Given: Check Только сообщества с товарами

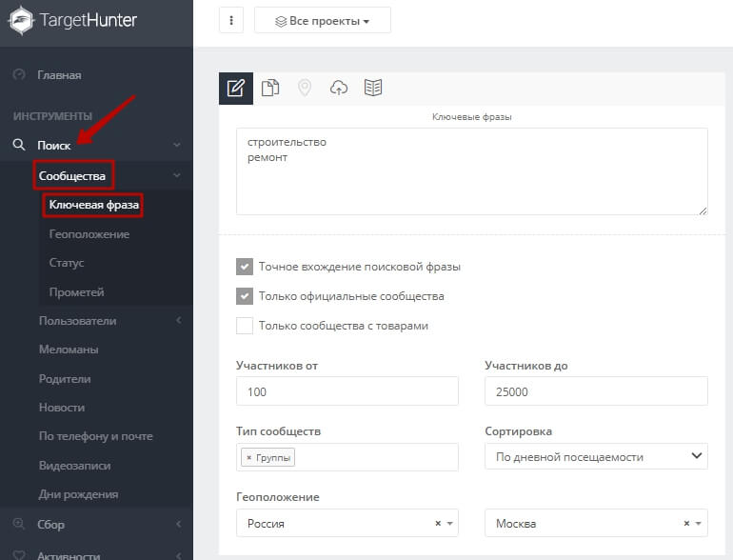Looking at the screenshot, I should (245, 326).
